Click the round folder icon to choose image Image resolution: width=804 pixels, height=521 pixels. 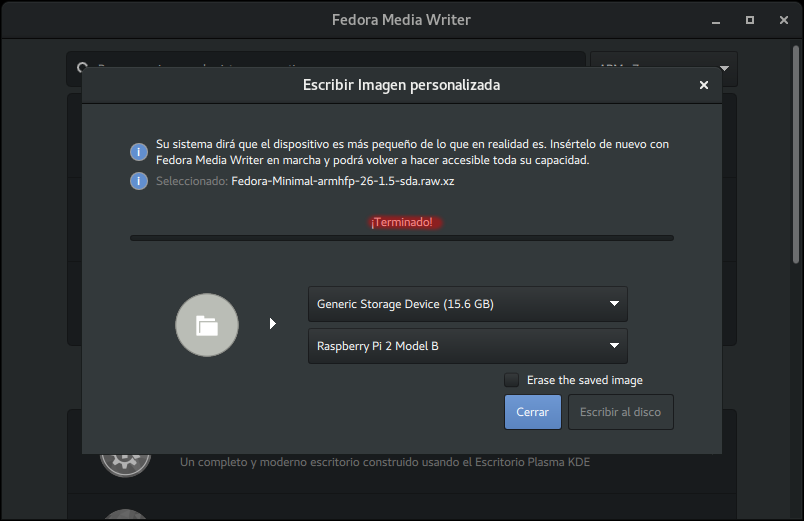(x=207, y=325)
